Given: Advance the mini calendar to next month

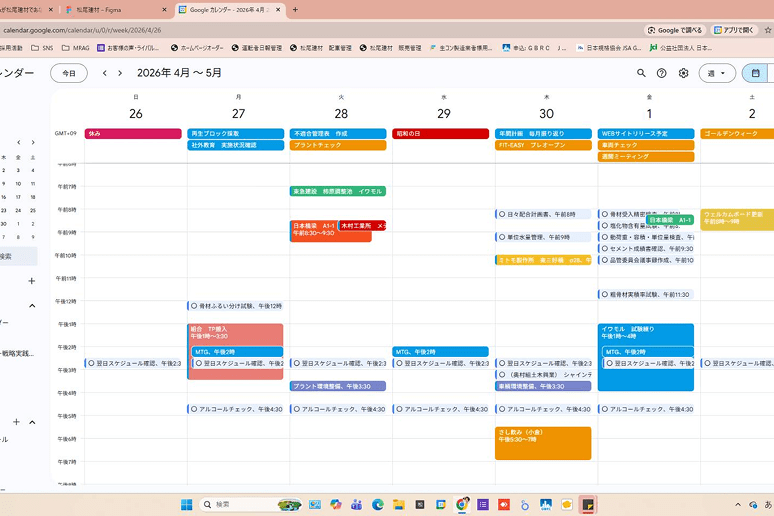Looking at the screenshot, I should point(33,142).
